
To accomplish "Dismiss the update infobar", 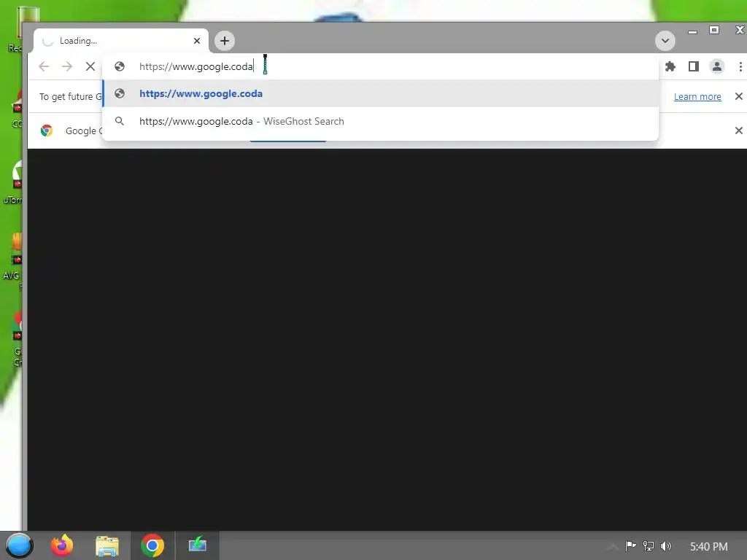I will pos(738,97).
